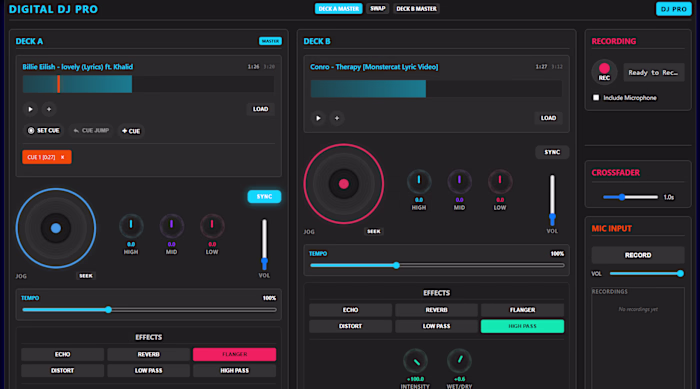Click SET CUE on Deck A
700x389 pixels.
(43, 130)
